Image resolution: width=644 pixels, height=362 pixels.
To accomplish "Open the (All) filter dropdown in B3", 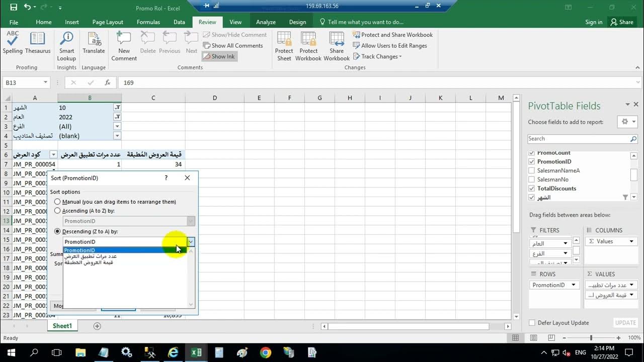I will point(117,126).
